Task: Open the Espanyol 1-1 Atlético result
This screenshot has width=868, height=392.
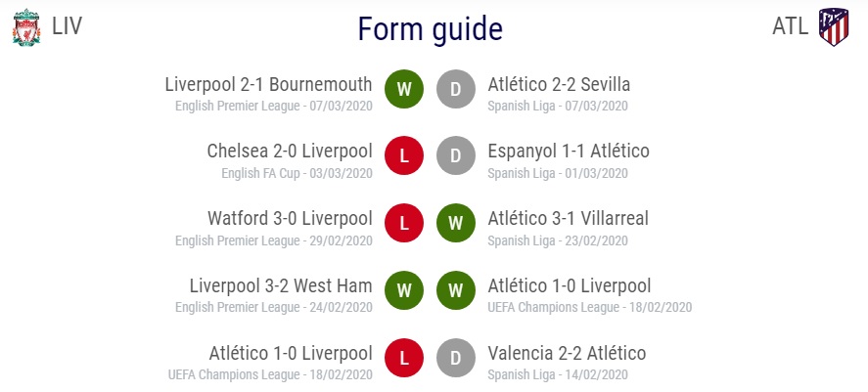Action: (x=569, y=151)
